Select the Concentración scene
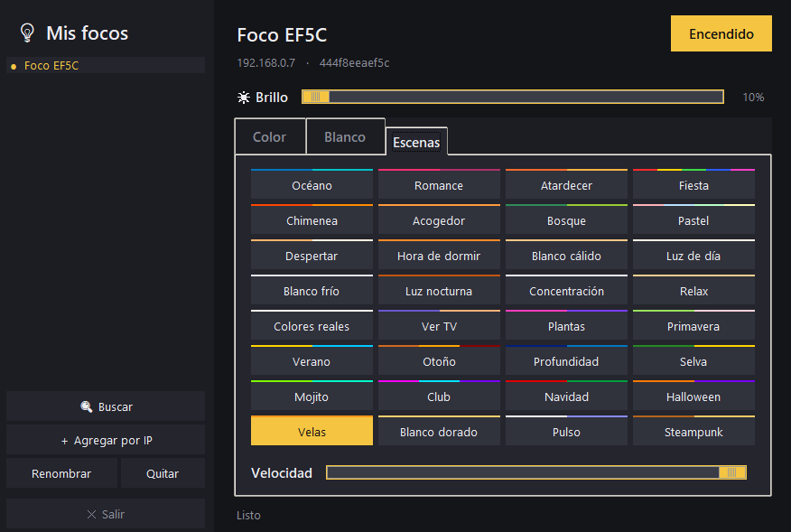Image resolution: width=791 pixels, height=532 pixels. pos(566,290)
